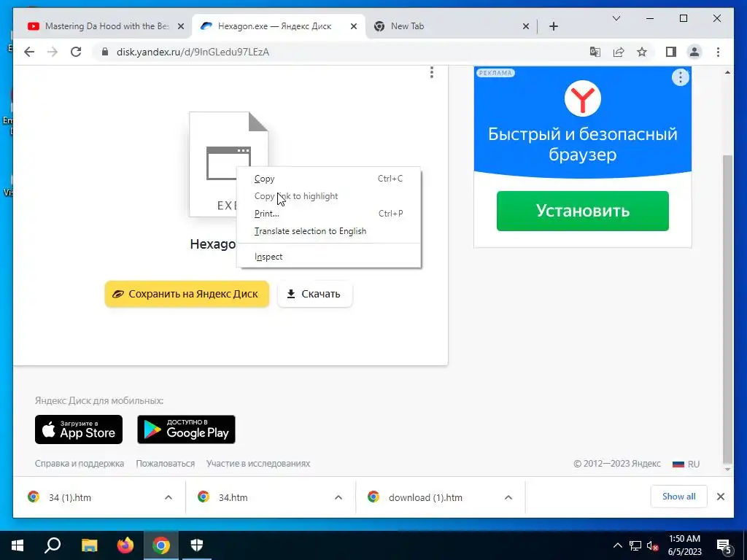Click the share page icon in address bar

[619, 52]
